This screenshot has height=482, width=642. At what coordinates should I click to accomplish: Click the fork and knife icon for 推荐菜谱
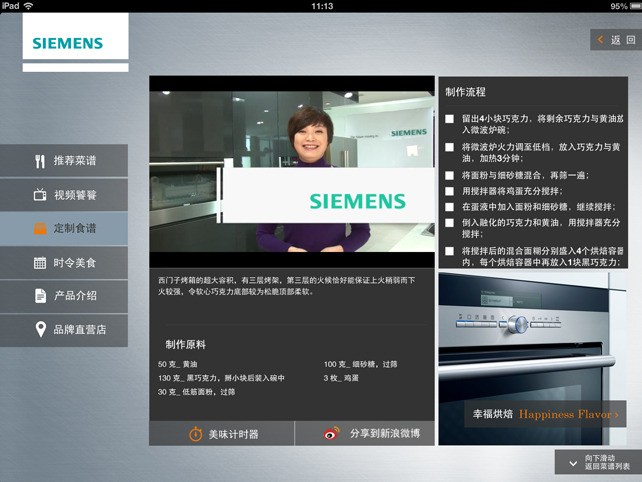point(40,161)
